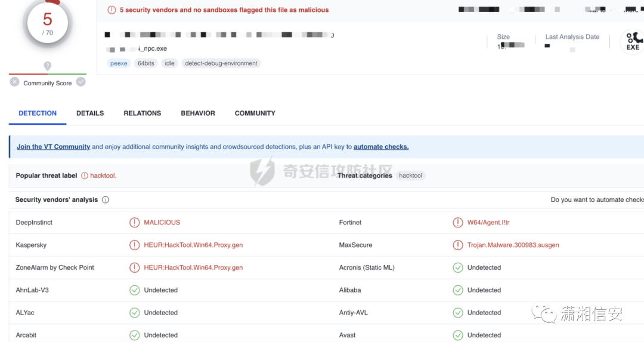The image size is (644, 342).
Task: Click DeepInstinct MALICIOUS alert icon
Action: 134,223
